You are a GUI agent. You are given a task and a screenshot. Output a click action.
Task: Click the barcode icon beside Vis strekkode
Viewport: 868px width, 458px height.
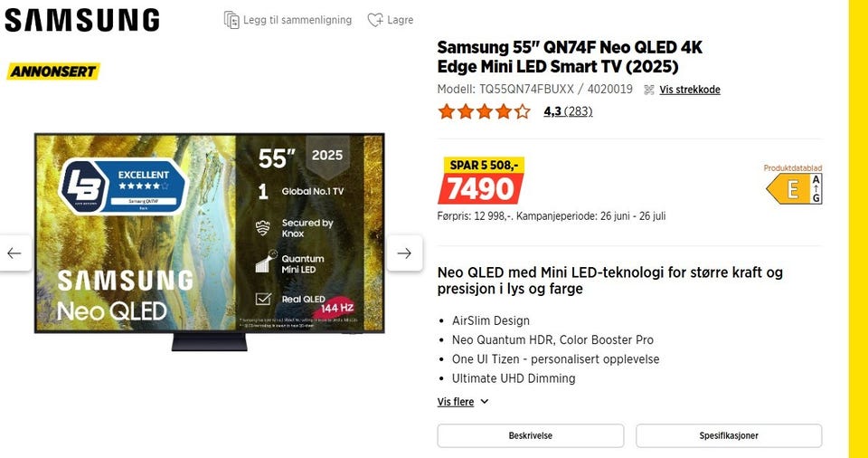(649, 90)
